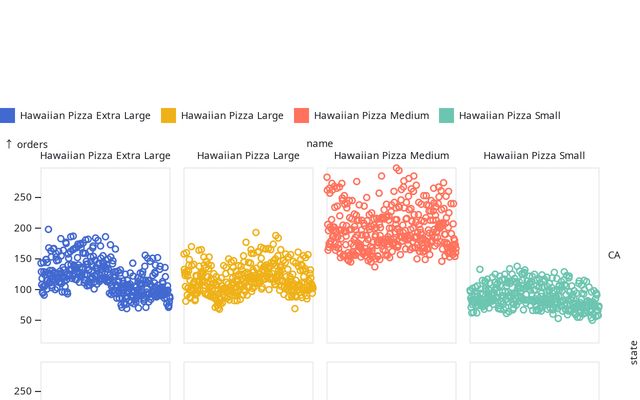Select the Hawaiian Pizza Medium legend label
The width and height of the screenshot is (640, 400).
tap(371, 116)
